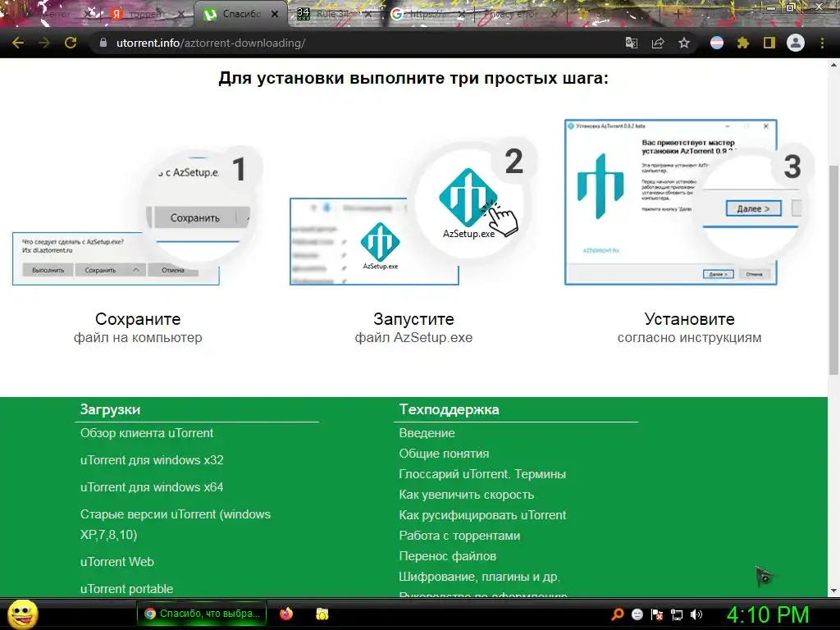The image size is (840, 630).
Task: Open 'Работа с торрентами' link
Action: pos(459,536)
